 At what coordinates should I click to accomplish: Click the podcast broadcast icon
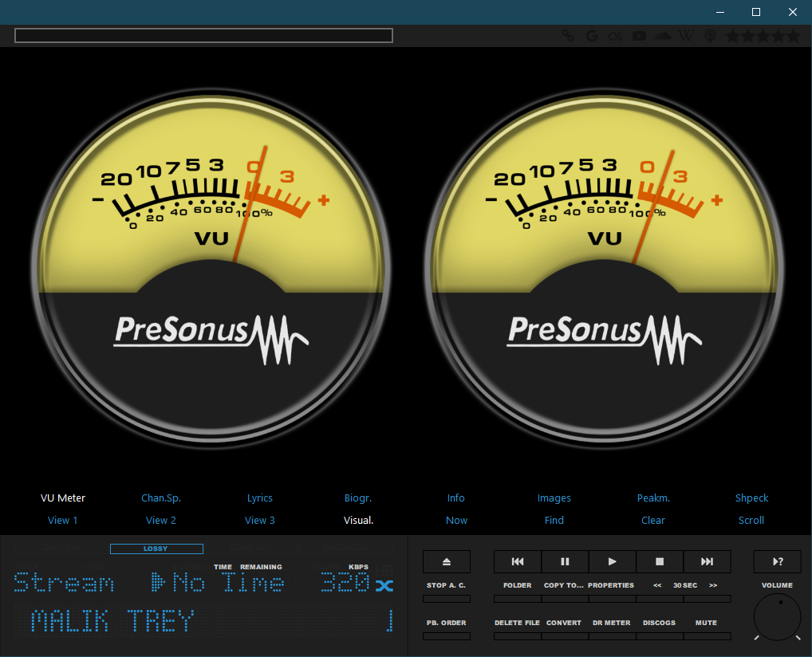(x=710, y=36)
